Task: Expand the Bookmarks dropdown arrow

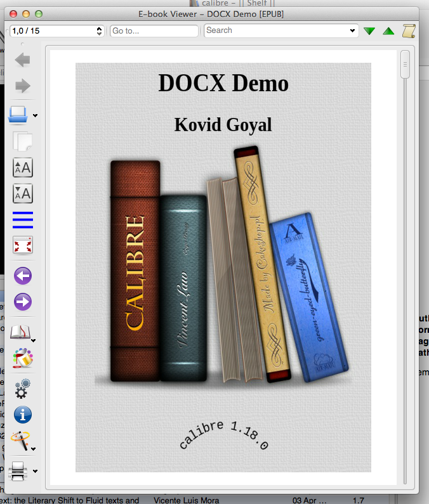Action: coord(34,340)
